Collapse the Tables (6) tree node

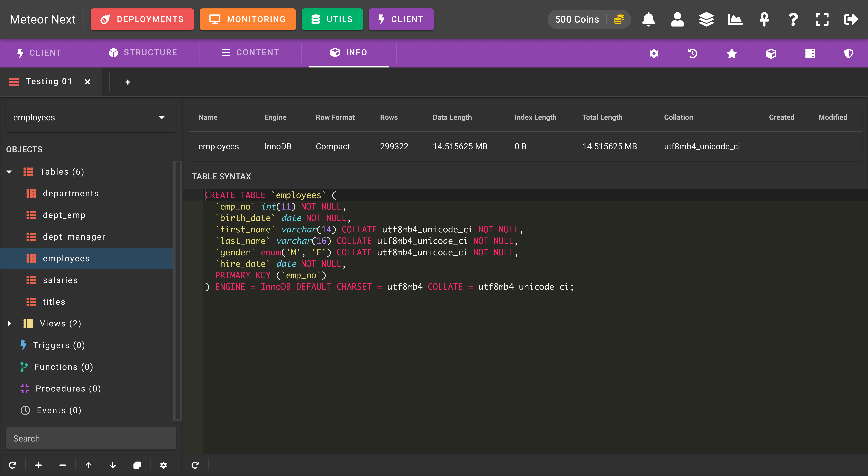click(9, 172)
